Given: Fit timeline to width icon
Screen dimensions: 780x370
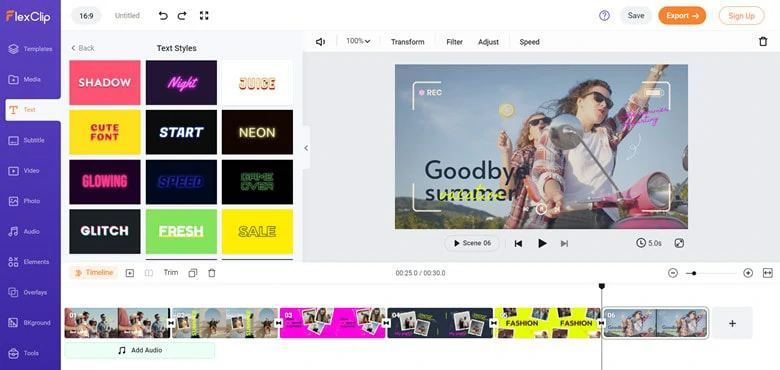Looking at the screenshot, I should click(x=768, y=273).
